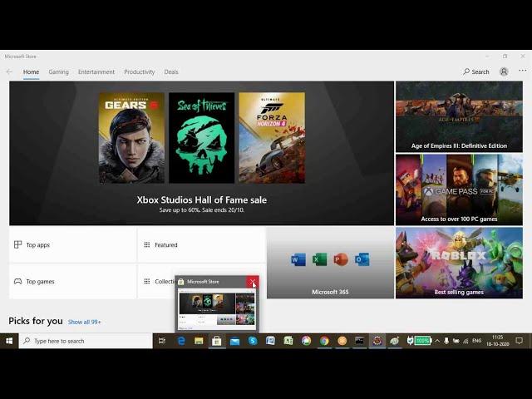This screenshot has height=399, width=532.
Task: Go to the Deals tab
Action: (x=171, y=72)
